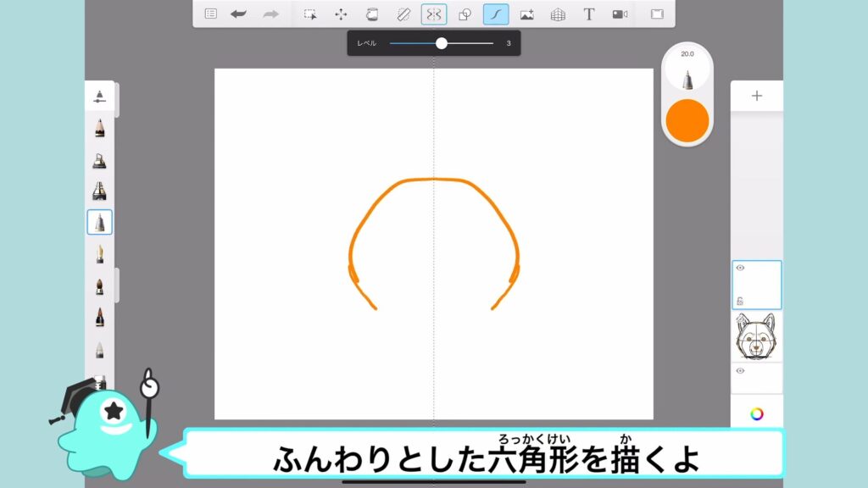The width and height of the screenshot is (868, 488).
Task: Open the color wheel editor
Action: point(756,413)
